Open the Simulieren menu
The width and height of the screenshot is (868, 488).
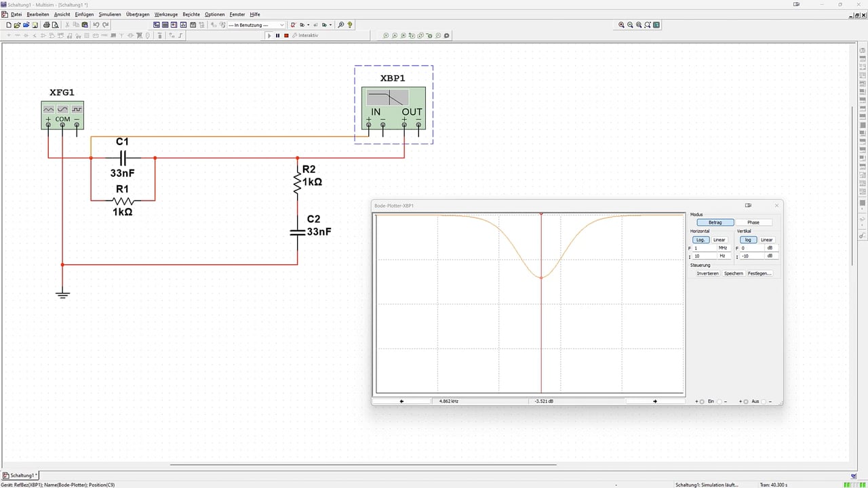tap(110, 14)
